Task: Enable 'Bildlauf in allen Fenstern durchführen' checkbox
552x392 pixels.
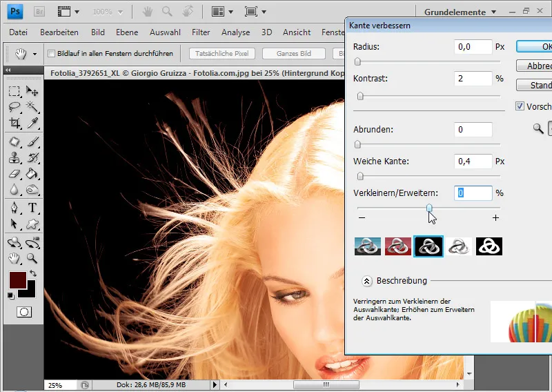Action: pos(51,54)
